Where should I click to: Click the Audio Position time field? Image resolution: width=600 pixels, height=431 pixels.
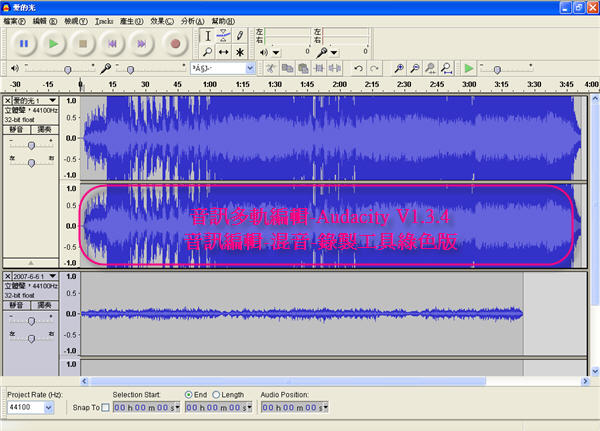292,408
